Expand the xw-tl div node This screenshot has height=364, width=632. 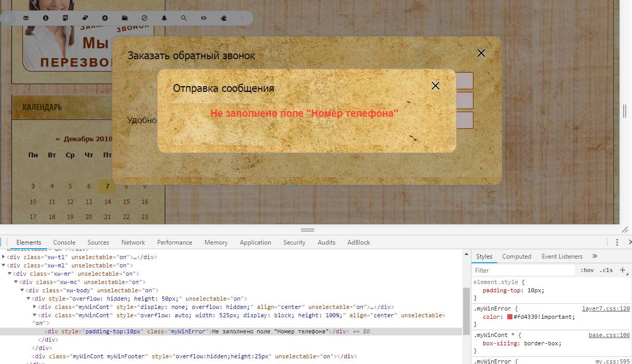4,257
